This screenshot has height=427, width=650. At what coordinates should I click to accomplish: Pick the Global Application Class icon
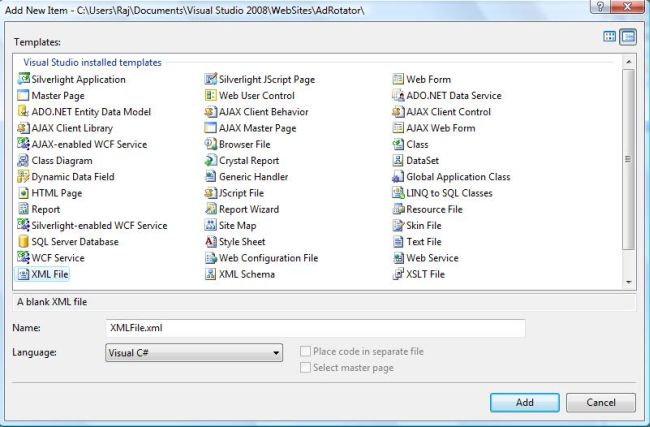(398, 176)
